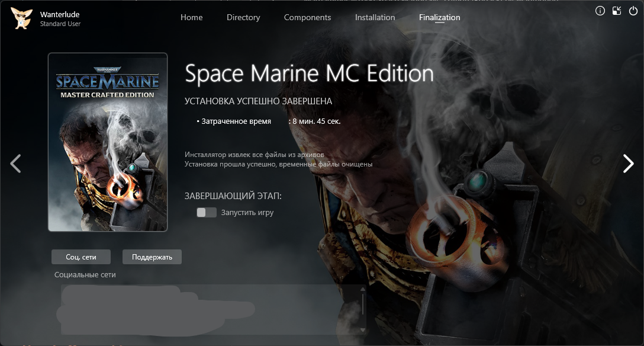The image size is (644, 346).
Task: Go to next page with right arrow
Action: coord(628,164)
